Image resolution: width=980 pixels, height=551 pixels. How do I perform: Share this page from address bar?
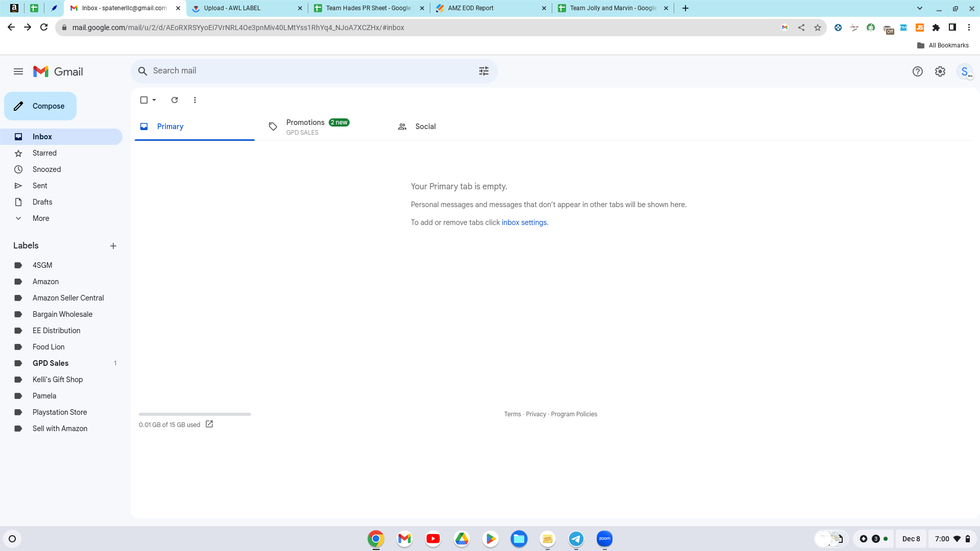click(801, 28)
